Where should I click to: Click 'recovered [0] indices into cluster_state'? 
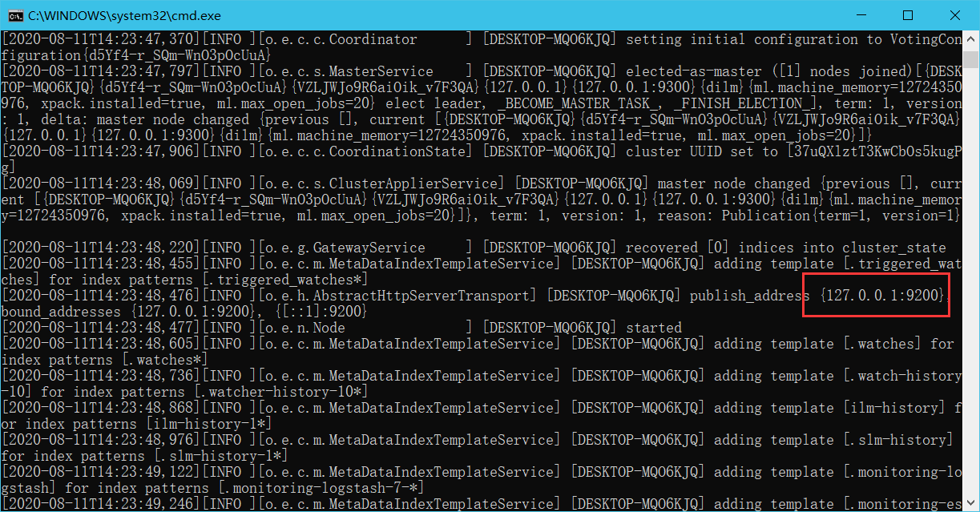click(x=786, y=248)
